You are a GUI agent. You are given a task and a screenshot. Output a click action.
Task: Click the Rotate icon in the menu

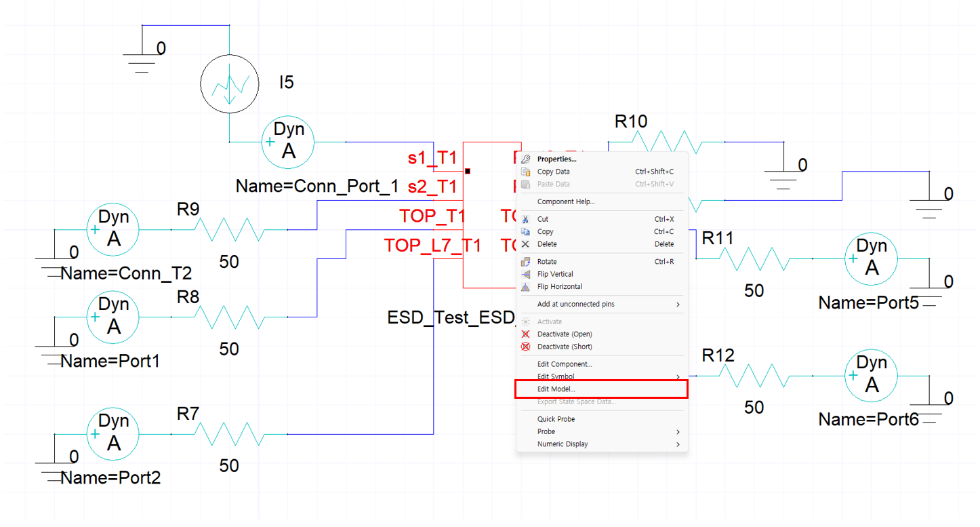pyautogui.click(x=525, y=262)
